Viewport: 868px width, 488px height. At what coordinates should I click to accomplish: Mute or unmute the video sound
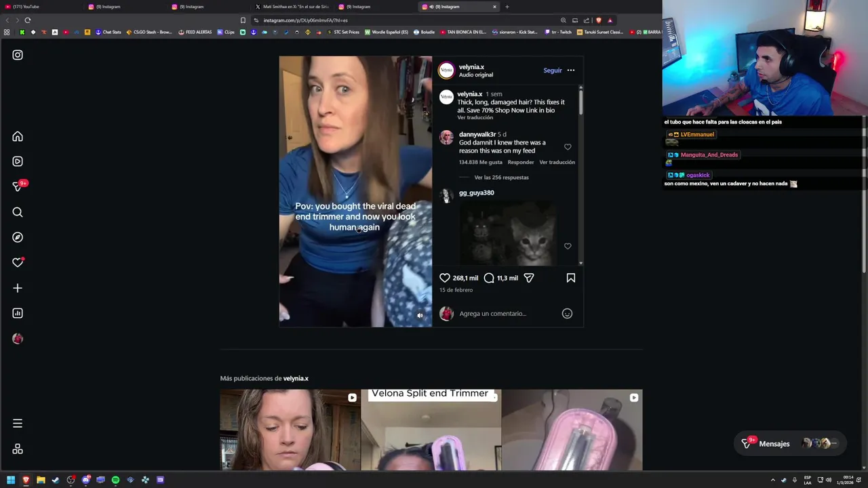pyautogui.click(x=420, y=315)
